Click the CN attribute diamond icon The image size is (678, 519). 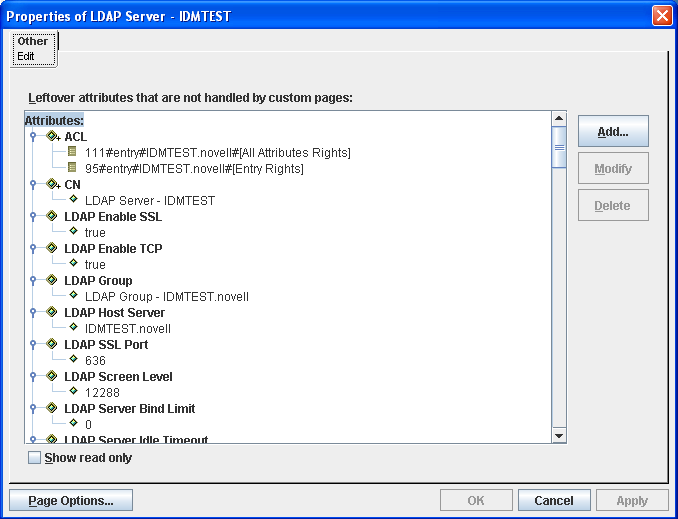point(52,184)
